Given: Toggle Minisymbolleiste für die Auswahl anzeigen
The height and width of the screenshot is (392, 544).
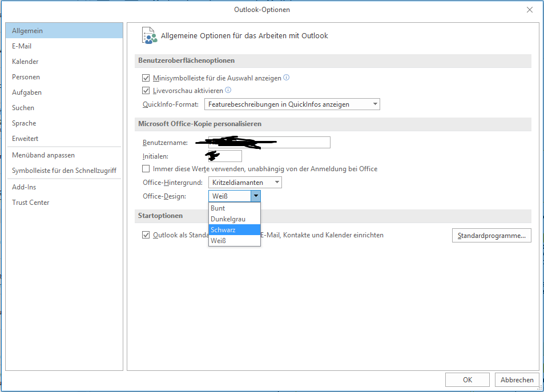Looking at the screenshot, I should 146,78.
